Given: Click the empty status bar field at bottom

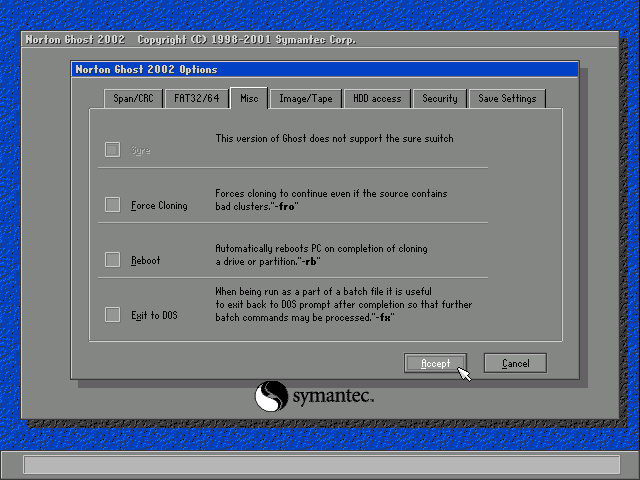Looking at the screenshot, I should click(x=322, y=465).
